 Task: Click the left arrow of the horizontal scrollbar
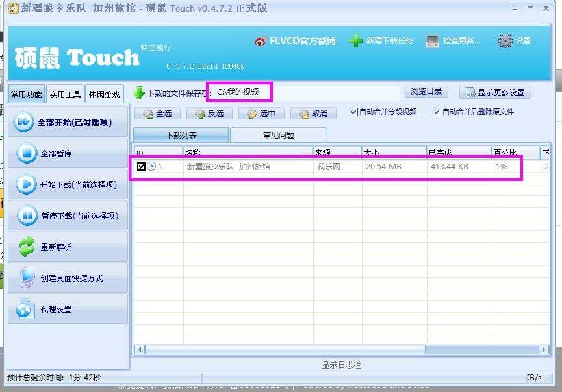(140, 349)
